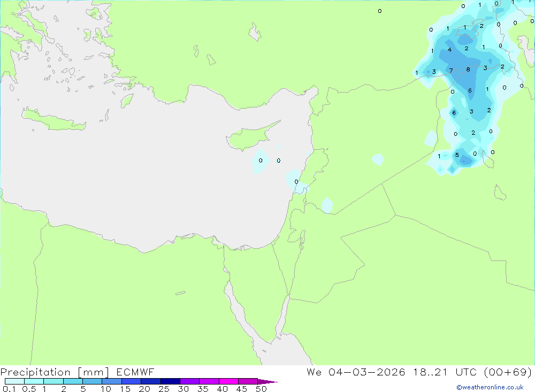Click the '(00+69)' forecast offset text
Screen dimensions: 535x392
508,372
